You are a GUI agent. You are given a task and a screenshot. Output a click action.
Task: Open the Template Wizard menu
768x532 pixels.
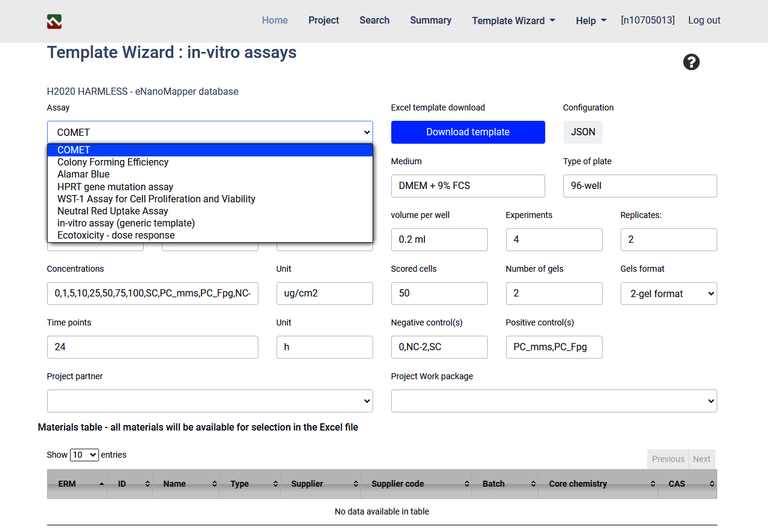(513, 21)
